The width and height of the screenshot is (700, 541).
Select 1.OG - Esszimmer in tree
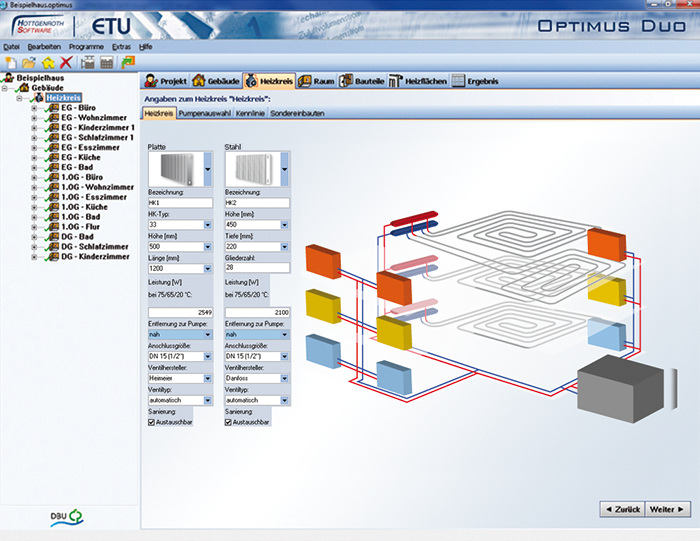point(94,197)
